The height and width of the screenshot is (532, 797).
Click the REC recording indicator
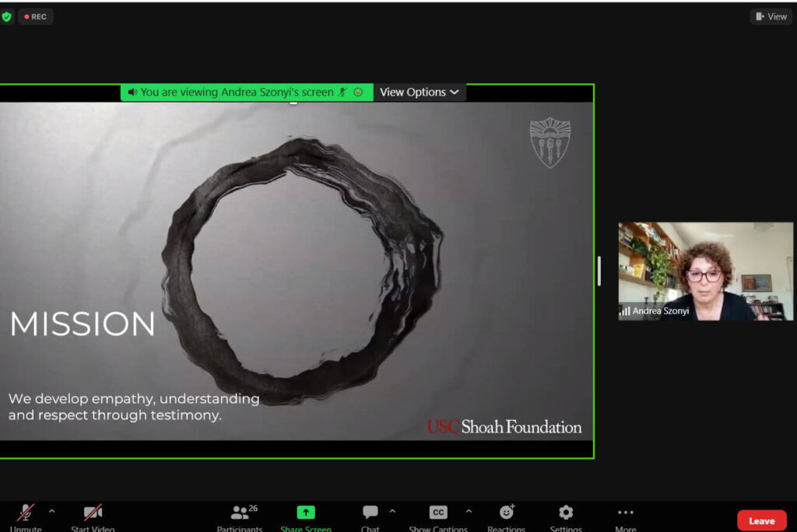tap(36, 16)
